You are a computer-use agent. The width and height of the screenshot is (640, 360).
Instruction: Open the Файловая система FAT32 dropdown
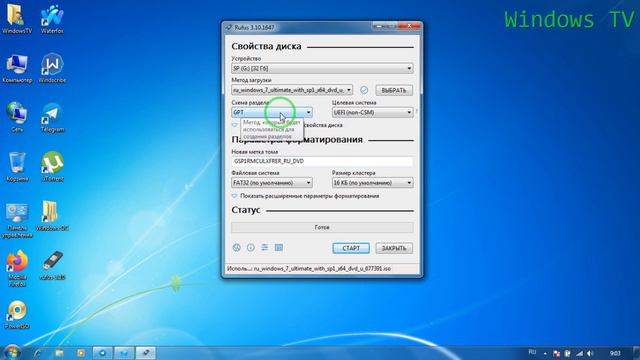(x=272, y=183)
